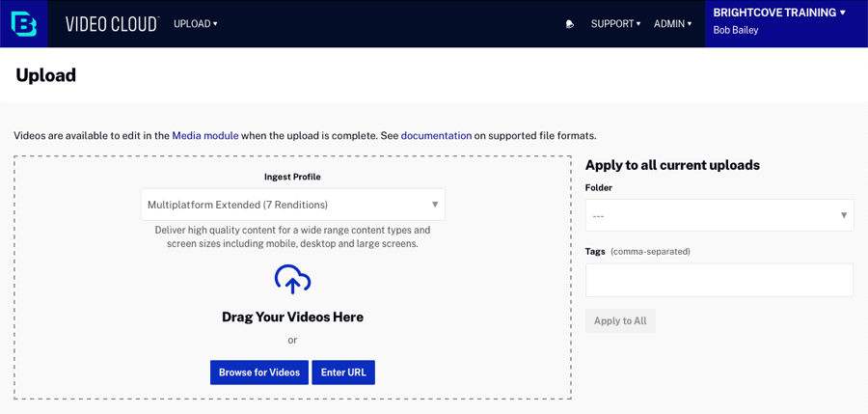The width and height of the screenshot is (868, 414).
Task: Click the Video Cloud product title
Action: 111,24
